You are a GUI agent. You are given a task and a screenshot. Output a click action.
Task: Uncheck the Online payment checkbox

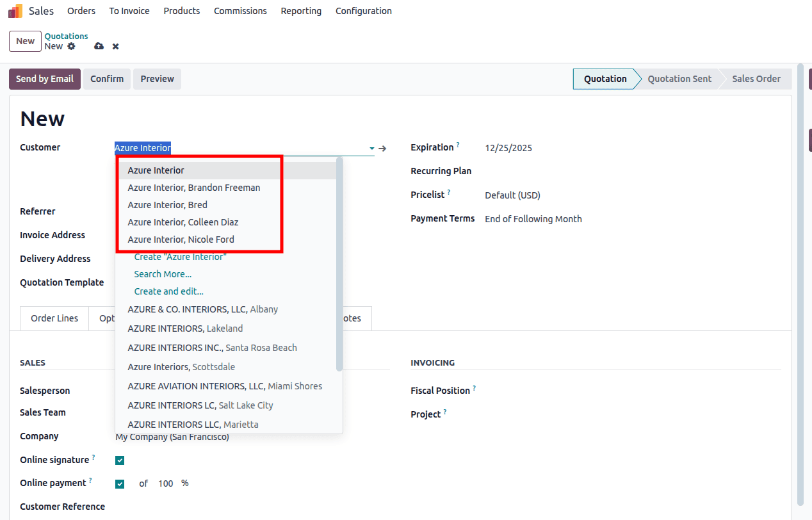pos(120,483)
